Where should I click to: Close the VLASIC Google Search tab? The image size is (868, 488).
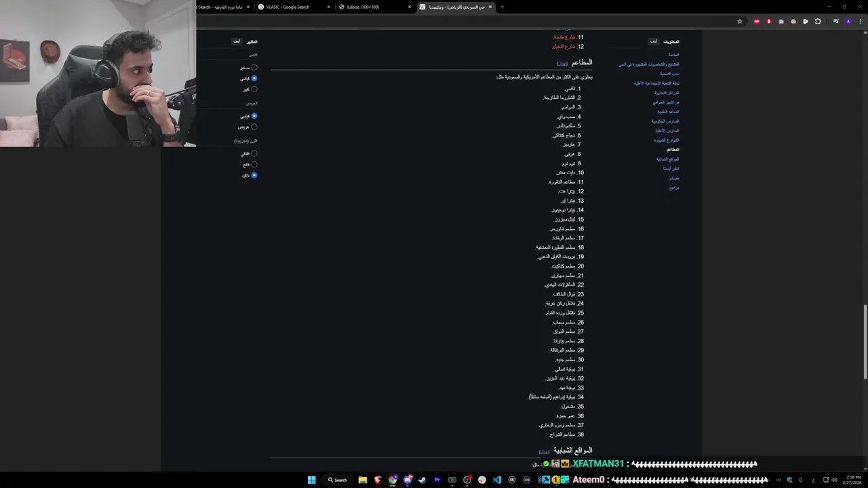(x=329, y=7)
